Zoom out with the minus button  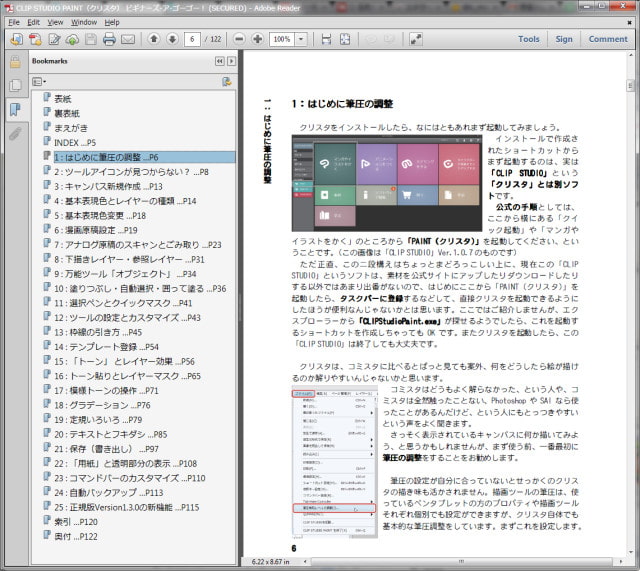tap(239, 40)
